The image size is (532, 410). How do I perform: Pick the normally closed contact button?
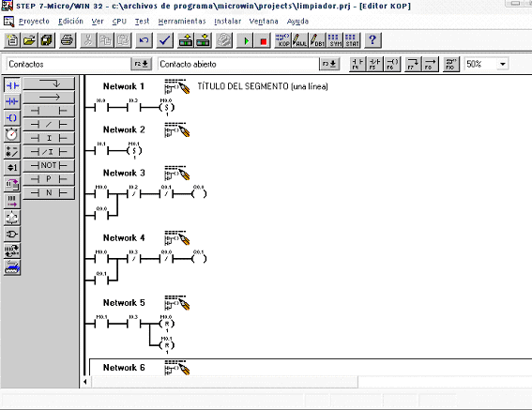(x=49, y=125)
